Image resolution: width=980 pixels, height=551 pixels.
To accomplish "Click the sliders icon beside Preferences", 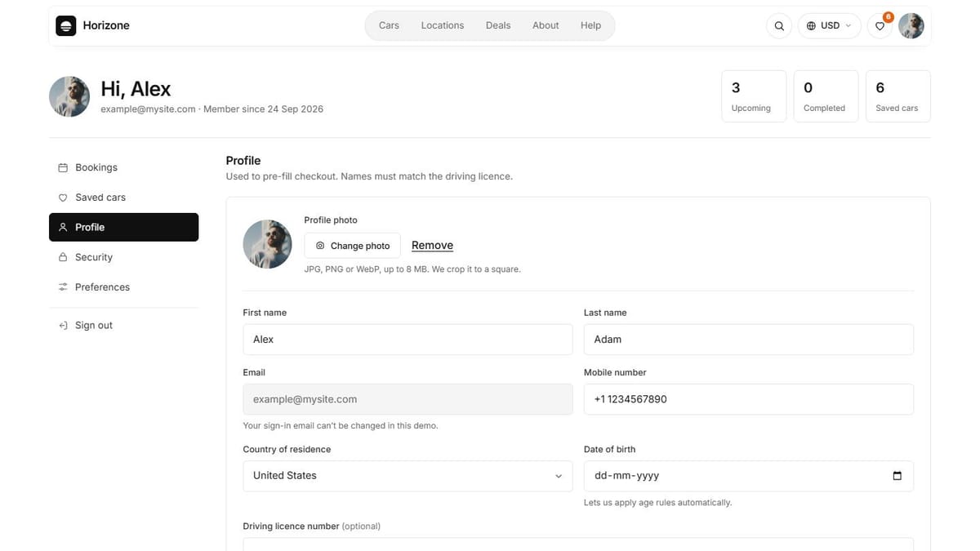I will click(63, 287).
